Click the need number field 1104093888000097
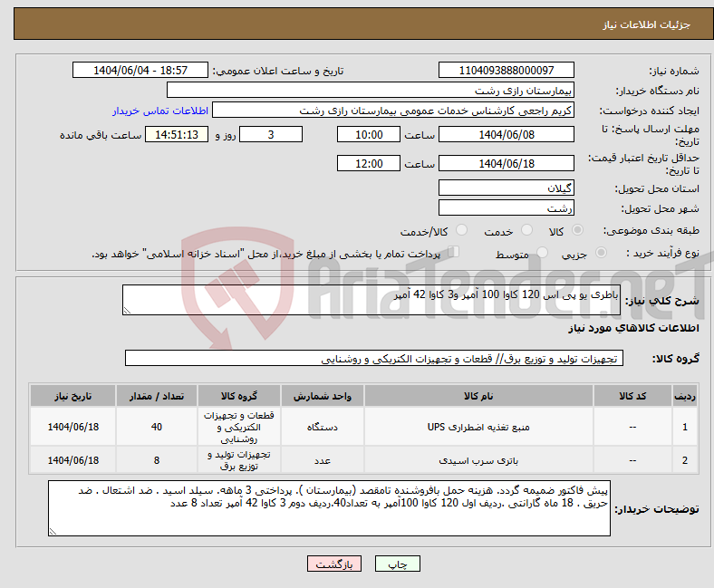The width and height of the screenshot is (714, 588). (x=507, y=70)
